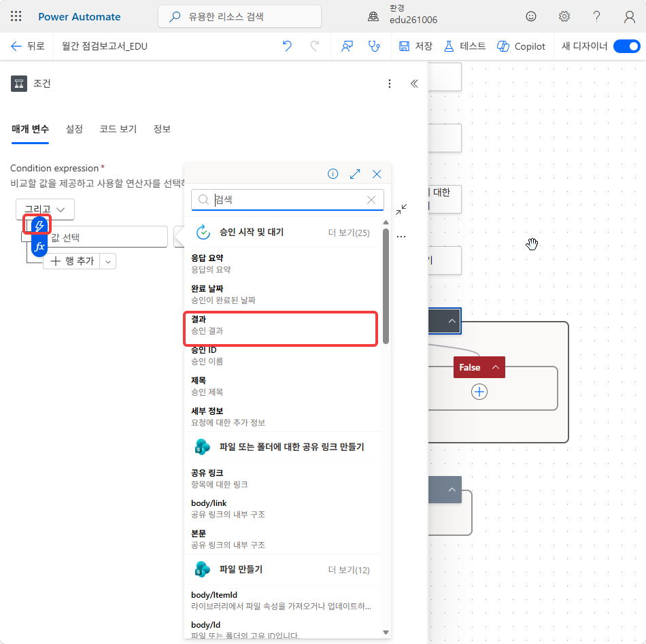Viewport: 646px width, 644px height.
Task: Click 파일 또는 폴더에 대한 공유 링크 만들기 header
Action: click(x=292, y=447)
